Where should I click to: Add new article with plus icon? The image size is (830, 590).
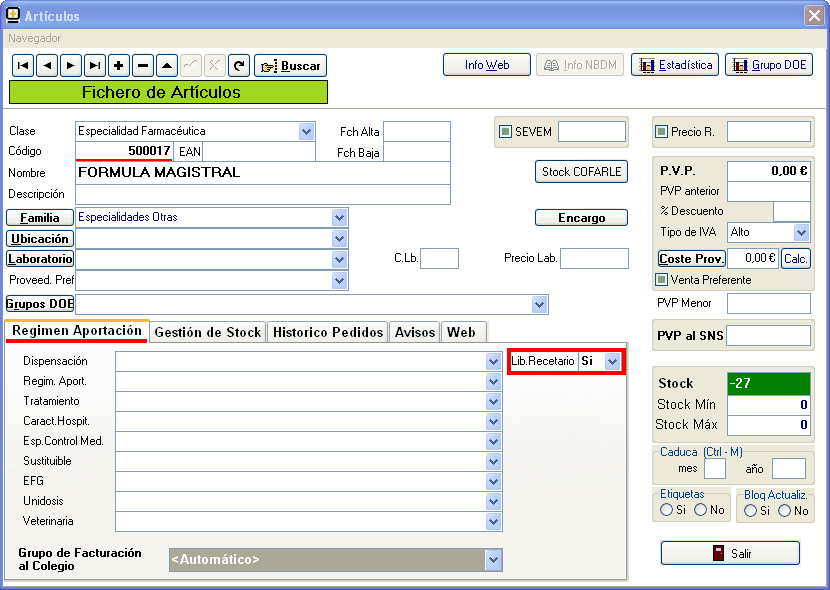coord(119,66)
